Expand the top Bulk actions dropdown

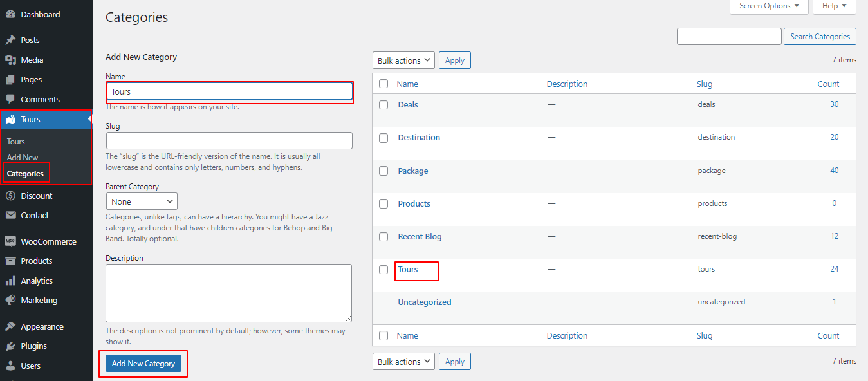tap(403, 60)
